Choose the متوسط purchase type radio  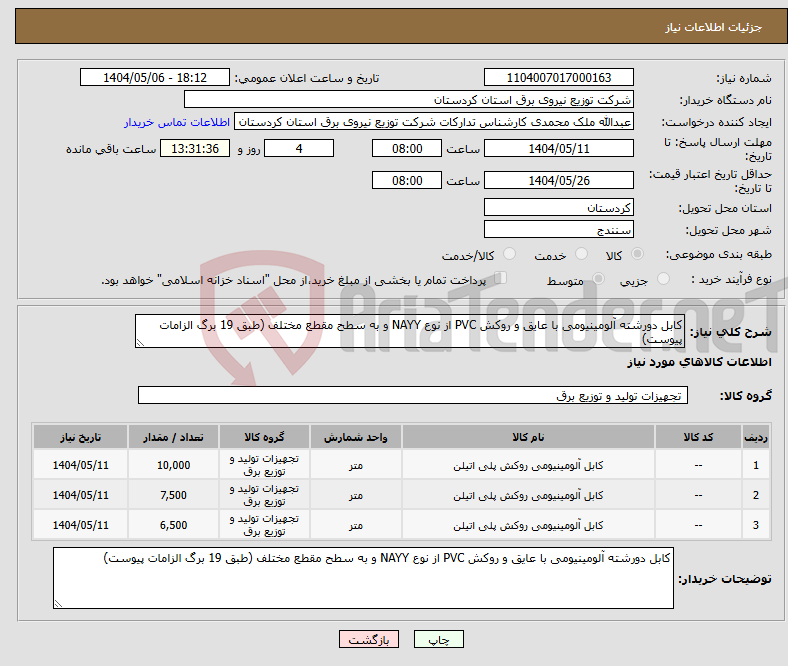[x=595, y=280]
